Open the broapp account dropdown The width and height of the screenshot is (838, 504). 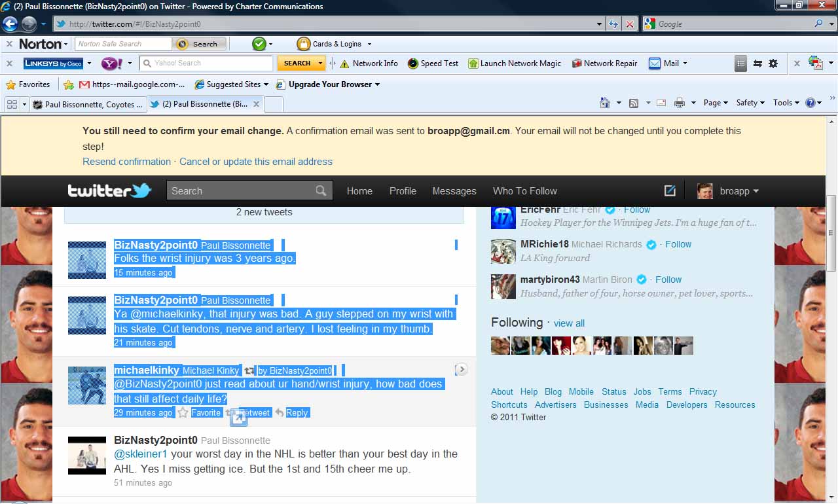coord(728,191)
